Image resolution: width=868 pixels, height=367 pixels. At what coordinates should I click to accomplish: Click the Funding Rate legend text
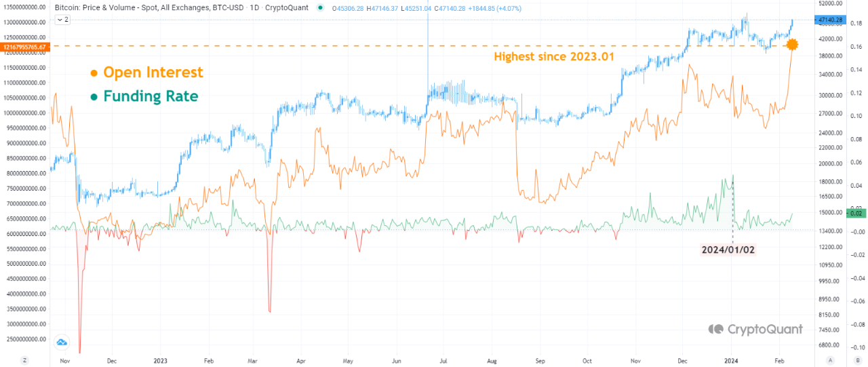[x=151, y=96]
